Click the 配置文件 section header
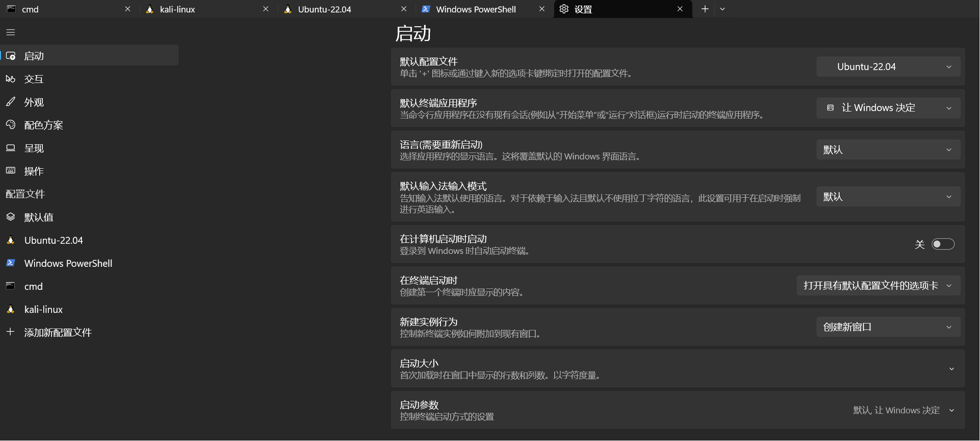The height and width of the screenshot is (441, 980). point(25,194)
